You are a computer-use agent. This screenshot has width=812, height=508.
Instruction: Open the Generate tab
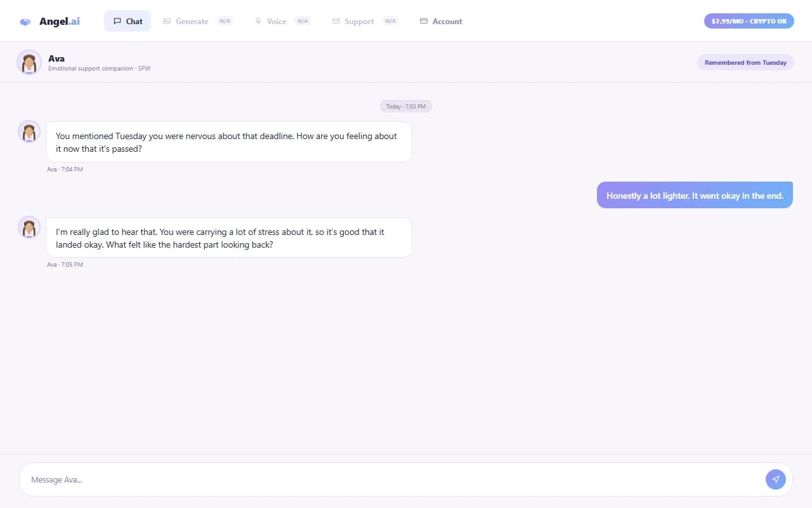(198, 21)
